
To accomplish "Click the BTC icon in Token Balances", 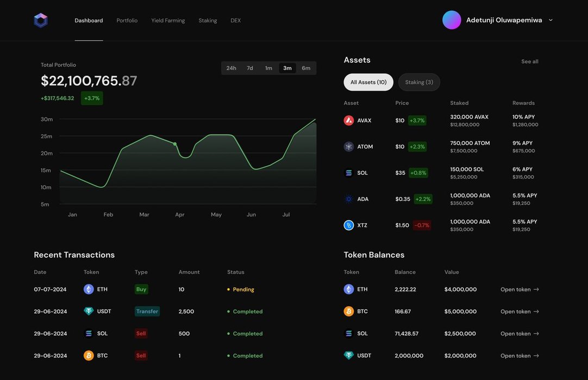I will pyautogui.click(x=349, y=312).
